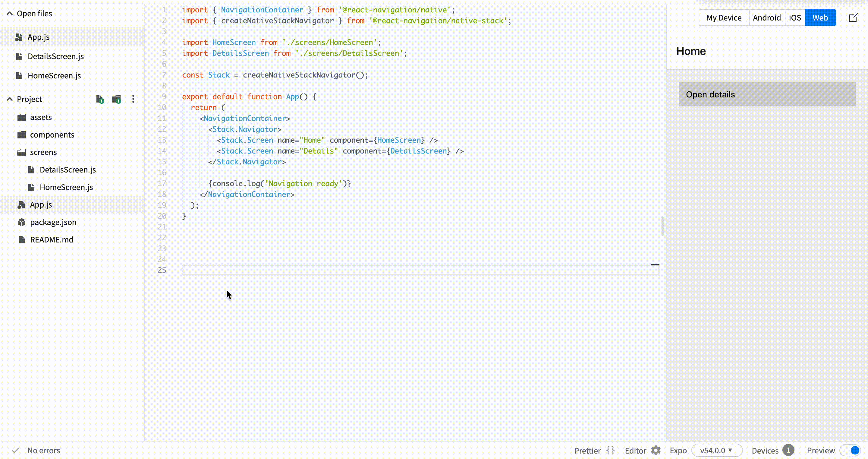
Task: Collapse the Open files section
Action: click(x=10, y=14)
